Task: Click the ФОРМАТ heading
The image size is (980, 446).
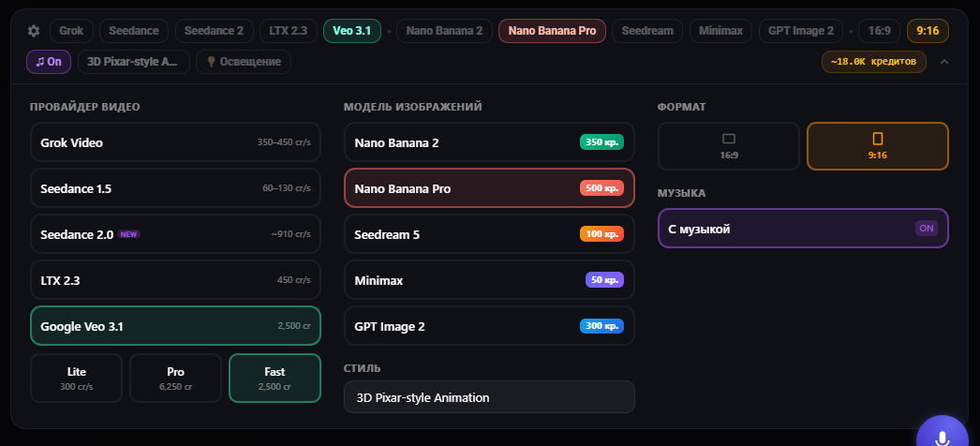Action: point(682,107)
